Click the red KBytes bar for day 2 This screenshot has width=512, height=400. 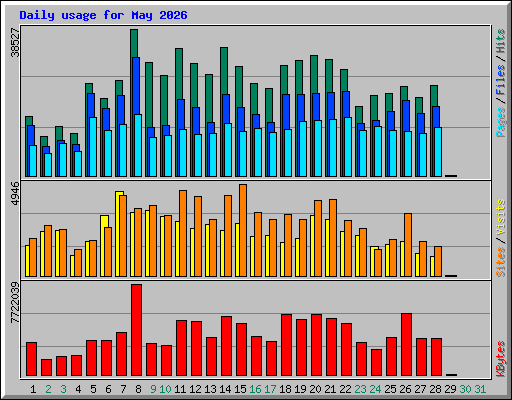click(46, 368)
